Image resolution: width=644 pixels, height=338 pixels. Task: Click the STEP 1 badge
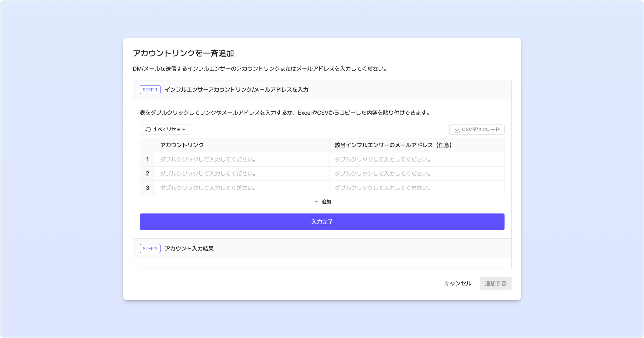coord(150,90)
